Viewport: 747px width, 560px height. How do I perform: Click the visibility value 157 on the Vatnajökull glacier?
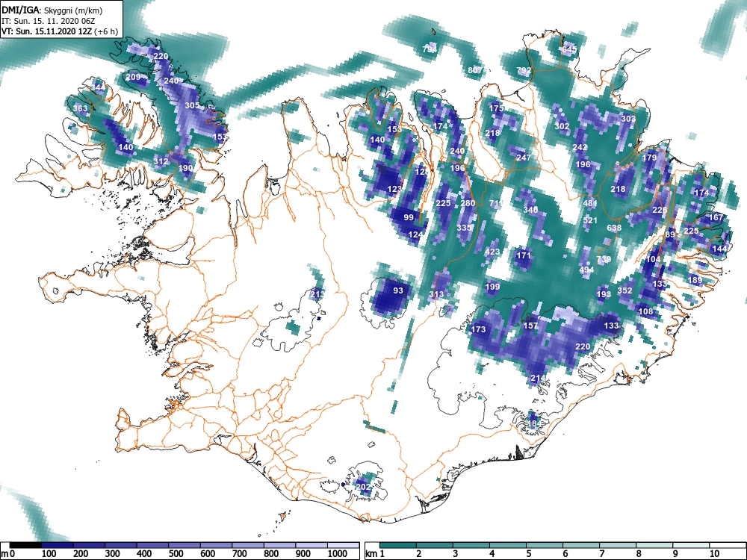pos(530,326)
